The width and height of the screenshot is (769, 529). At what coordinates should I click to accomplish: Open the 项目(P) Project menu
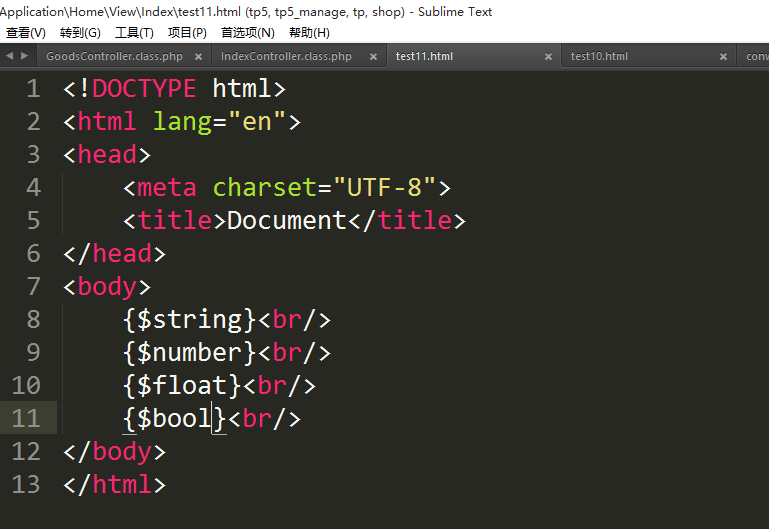pyautogui.click(x=187, y=33)
